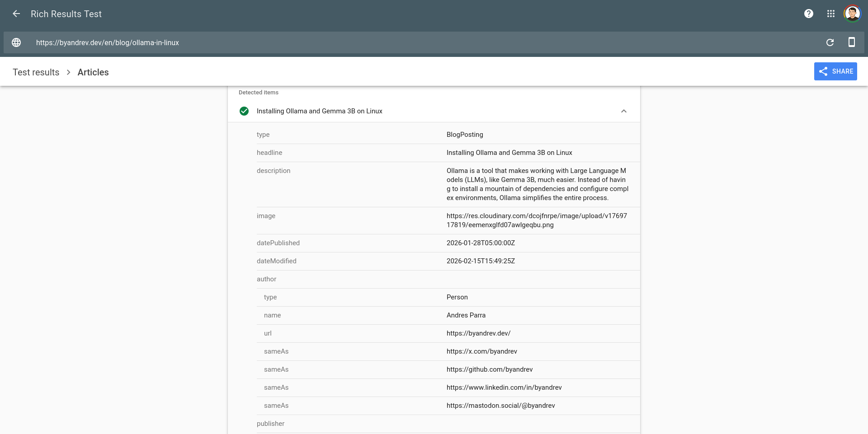Click the mastodon.social/@byandrev sameAs value

pyautogui.click(x=501, y=406)
